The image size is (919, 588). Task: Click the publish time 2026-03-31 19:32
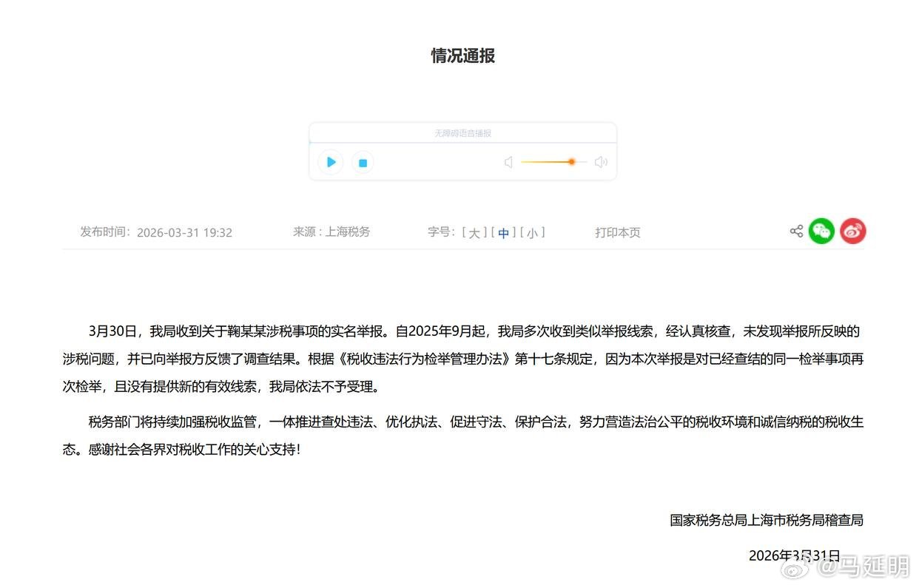click(184, 232)
